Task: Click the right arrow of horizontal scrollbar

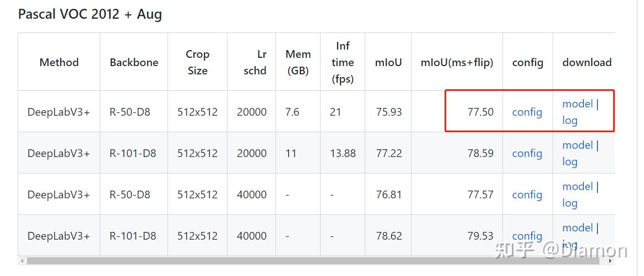Action: pos(611,261)
